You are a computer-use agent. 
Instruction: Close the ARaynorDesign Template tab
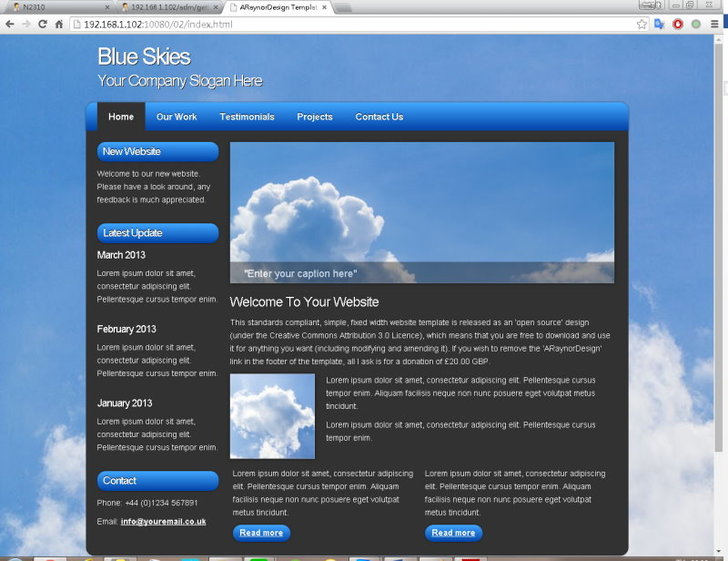pos(325,7)
